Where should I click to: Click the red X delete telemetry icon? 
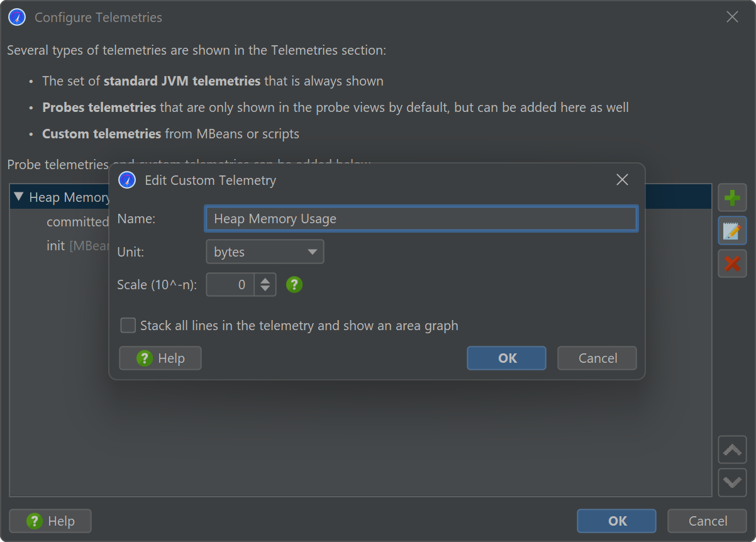(x=732, y=263)
